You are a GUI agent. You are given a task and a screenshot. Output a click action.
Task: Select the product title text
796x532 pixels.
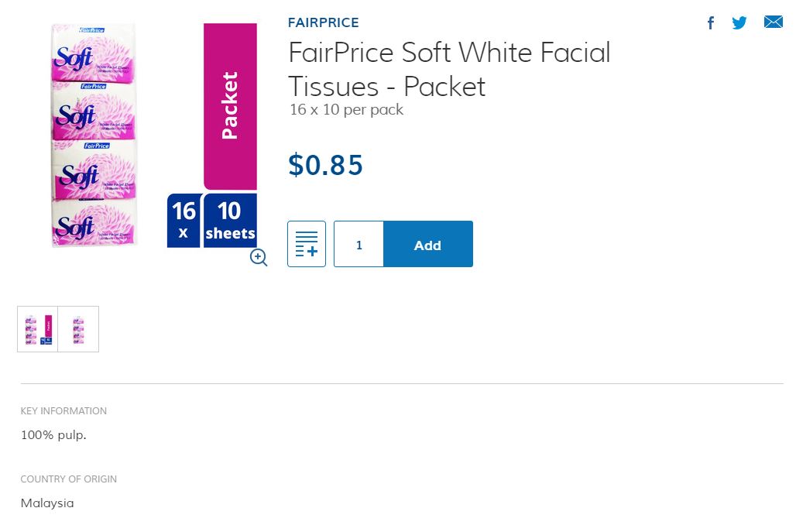click(x=449, y=69)
